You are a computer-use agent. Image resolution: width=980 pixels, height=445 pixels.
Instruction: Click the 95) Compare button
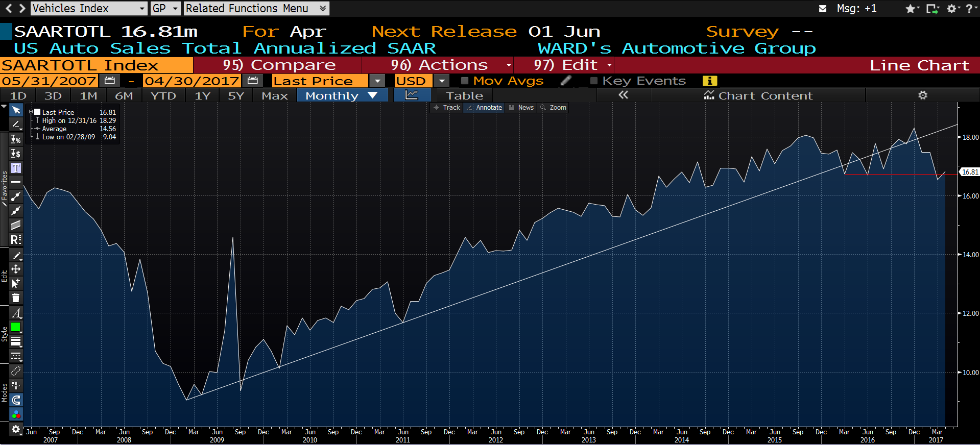(x=279, y=65)
